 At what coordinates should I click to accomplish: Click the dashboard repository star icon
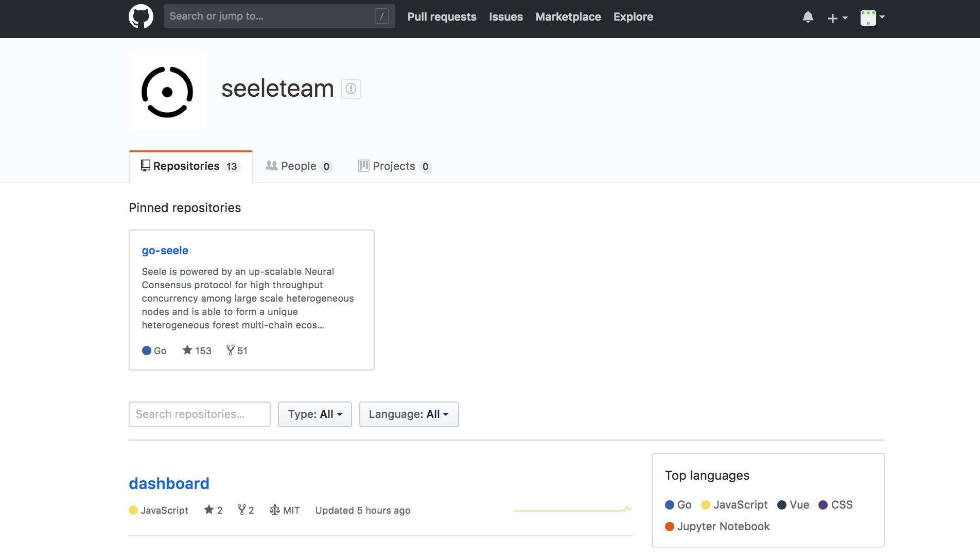coord(209,510)
